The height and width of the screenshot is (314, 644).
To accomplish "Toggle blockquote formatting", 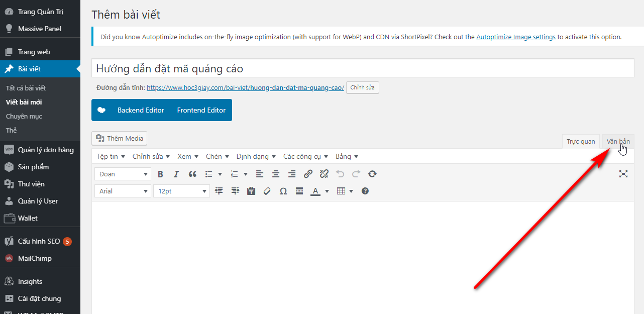I will click(192, 174).
